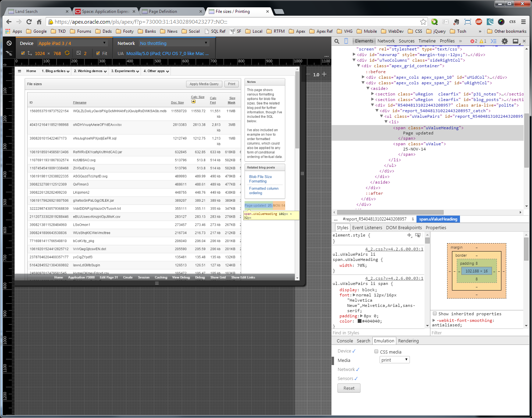
Task: Click span.uValueHeading breadcrumb
Action: (x=438, y=219)
